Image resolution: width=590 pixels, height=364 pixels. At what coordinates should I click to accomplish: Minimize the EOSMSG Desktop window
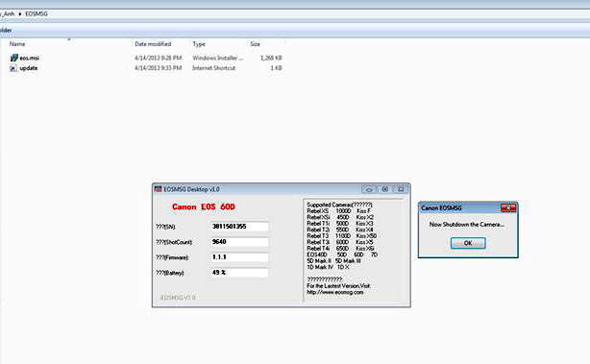[369, 189]
